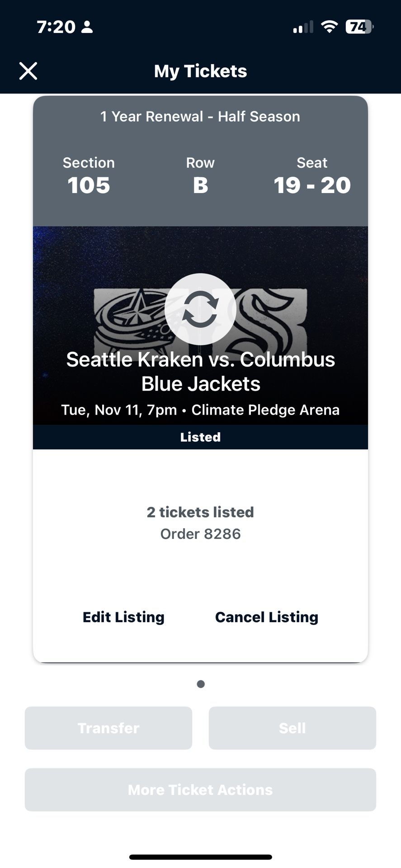Open More Ticket Actions
The width and height of the screenshot is (401, 868).
point(200,789)
